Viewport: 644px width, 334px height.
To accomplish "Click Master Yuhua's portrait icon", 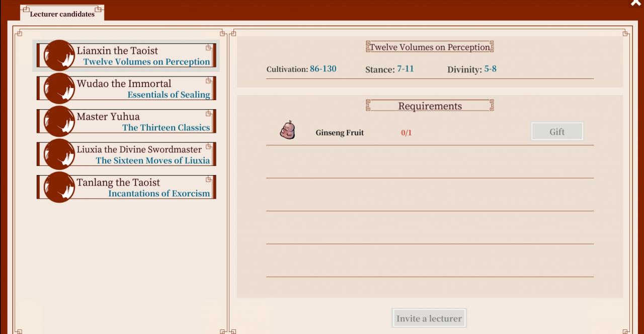I will click(x=59, y=121).
